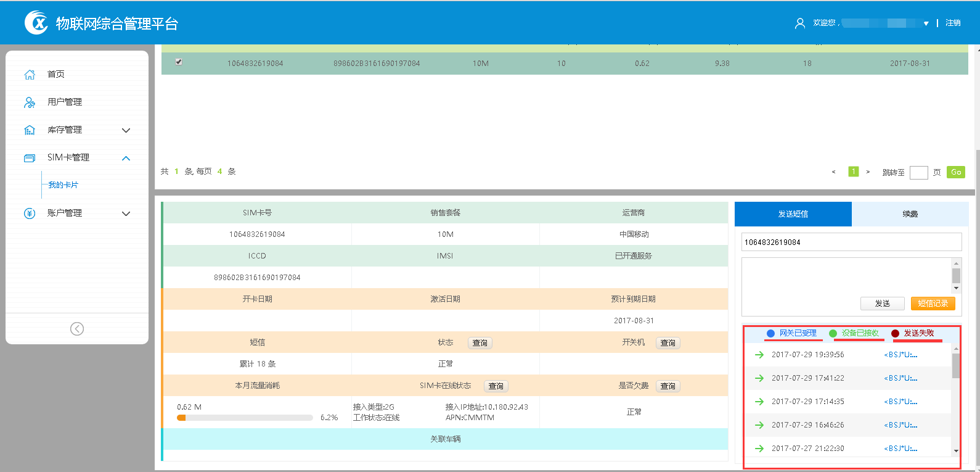Click the SIM card management icon

(30, 158)
